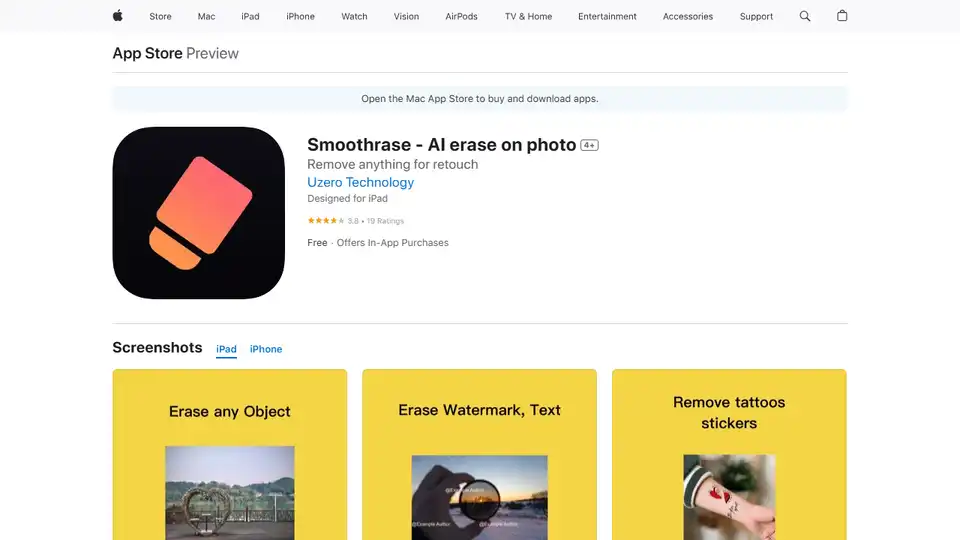Open the Watch menu item
This screenshot has width=960, height=540.
[354, 17]
